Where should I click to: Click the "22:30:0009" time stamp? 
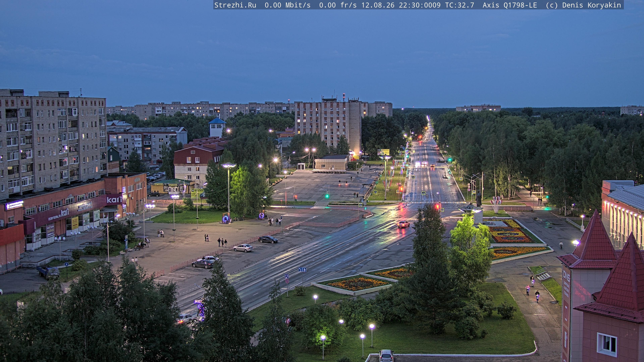[x=420, y=5]
